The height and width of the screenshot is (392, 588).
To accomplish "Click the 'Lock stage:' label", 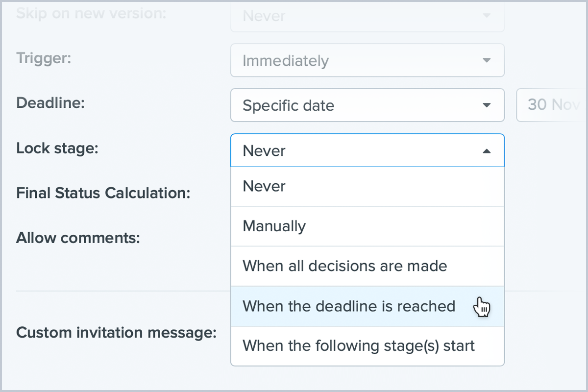I will 57,148.
